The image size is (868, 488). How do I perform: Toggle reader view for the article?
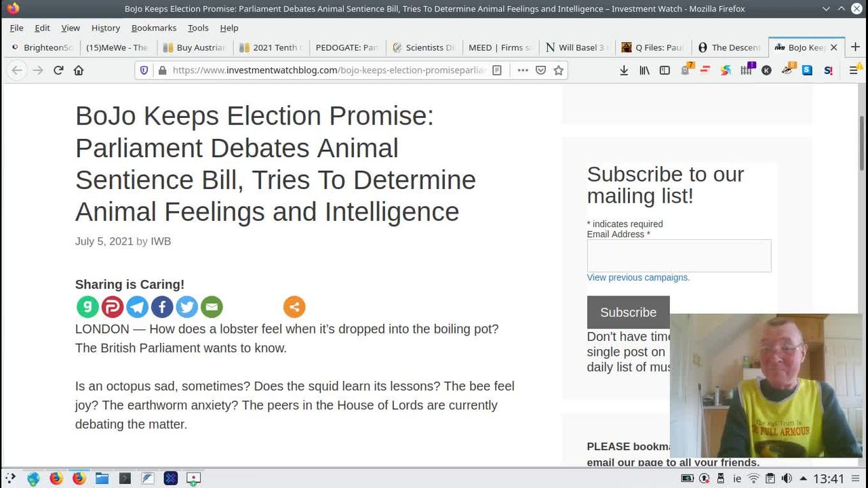point(497,70)
